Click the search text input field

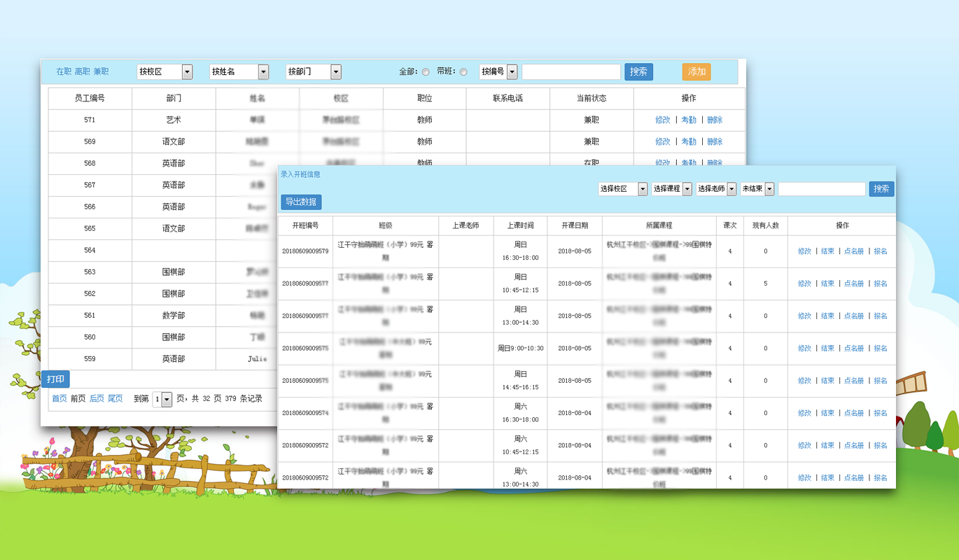coord(570,71)
